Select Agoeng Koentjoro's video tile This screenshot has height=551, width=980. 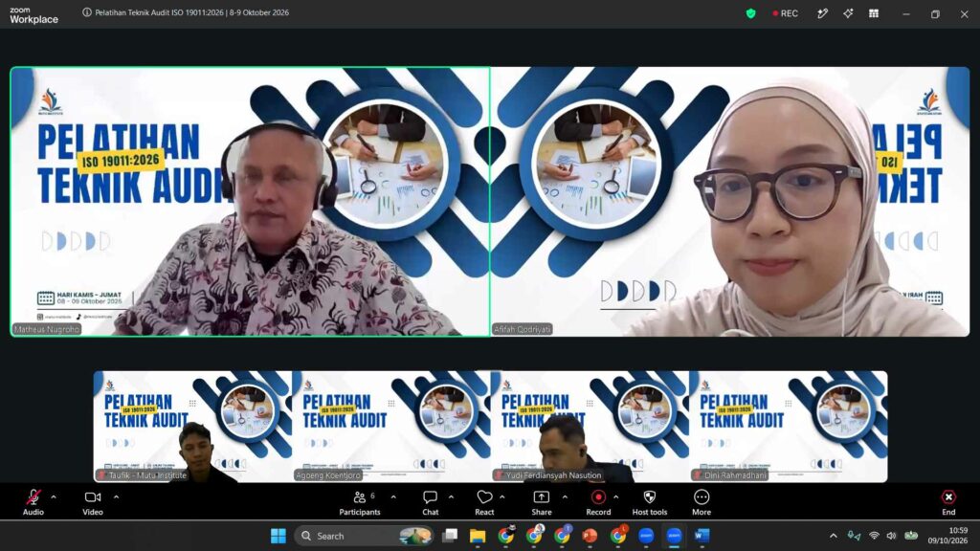tap(391, 427)
